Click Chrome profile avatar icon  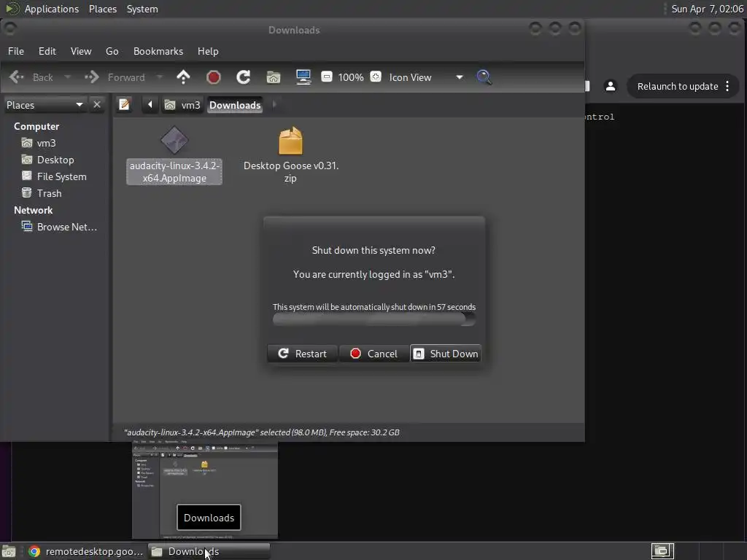(611, 86)
